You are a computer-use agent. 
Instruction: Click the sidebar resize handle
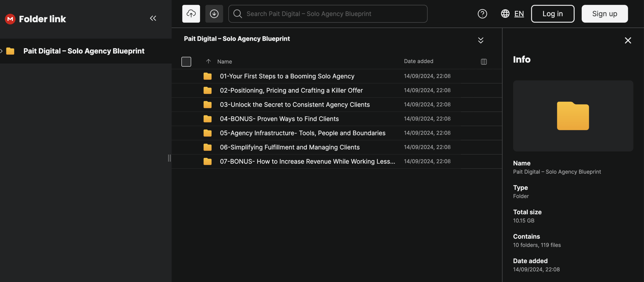[x=169, y=158]
